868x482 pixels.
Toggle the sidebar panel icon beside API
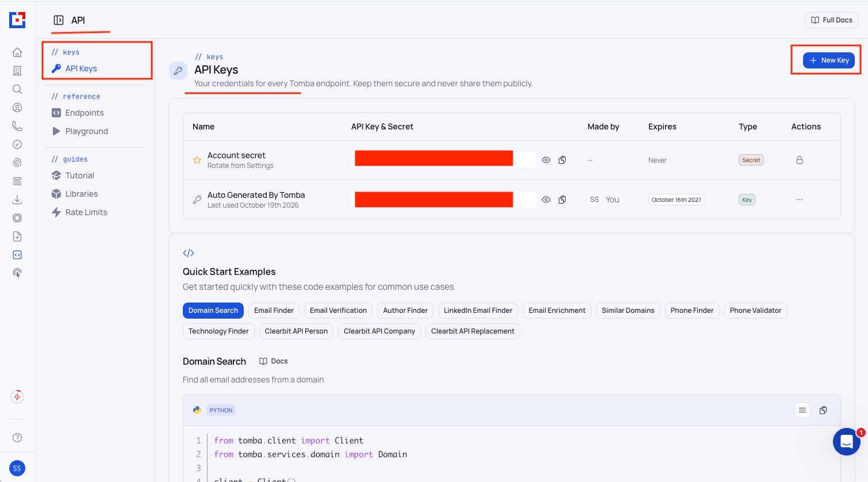tap(59, 20)
